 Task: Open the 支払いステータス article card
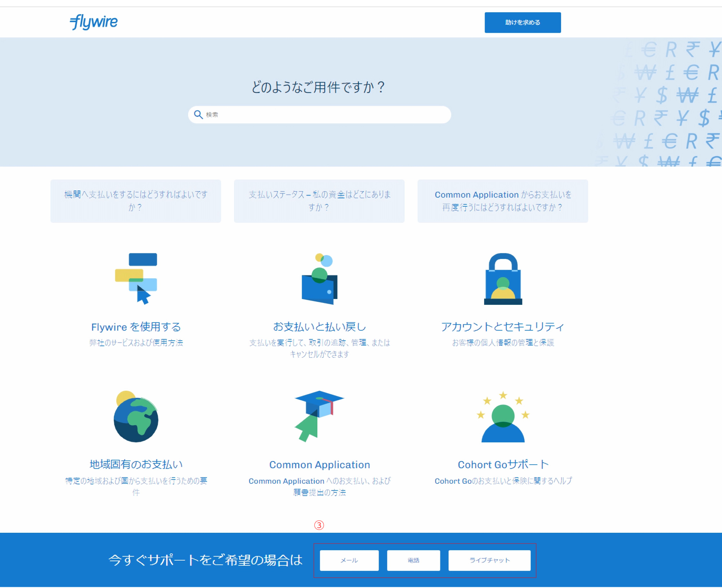[319, 201]
